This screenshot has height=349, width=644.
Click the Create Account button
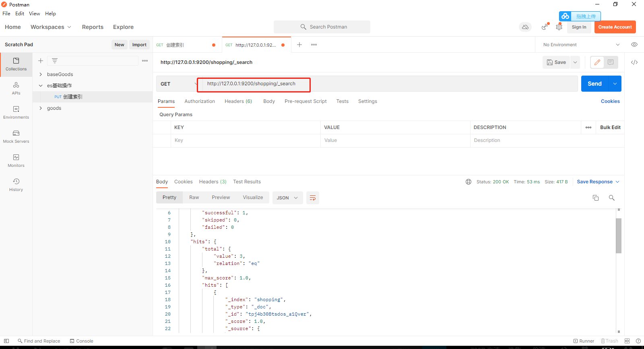click(615, 27)
